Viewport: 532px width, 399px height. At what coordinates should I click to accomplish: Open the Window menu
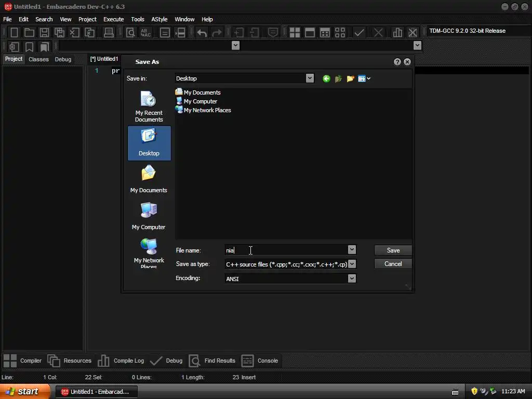coord(184,19)
